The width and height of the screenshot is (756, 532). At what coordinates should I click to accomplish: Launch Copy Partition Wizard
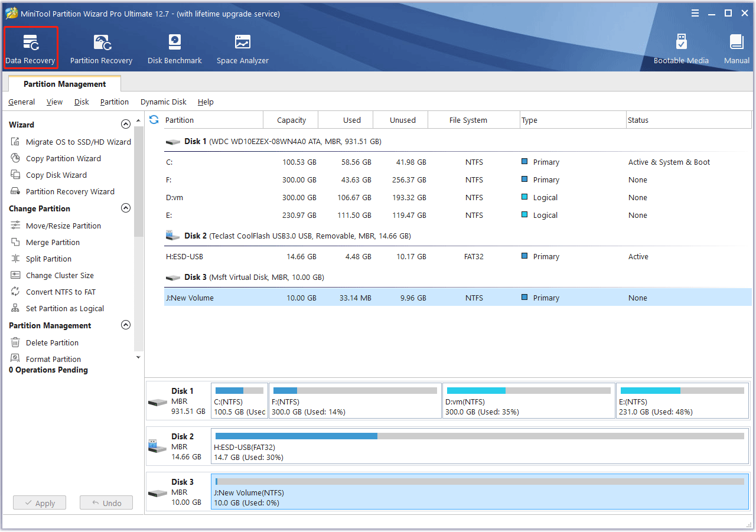point(56,158)
